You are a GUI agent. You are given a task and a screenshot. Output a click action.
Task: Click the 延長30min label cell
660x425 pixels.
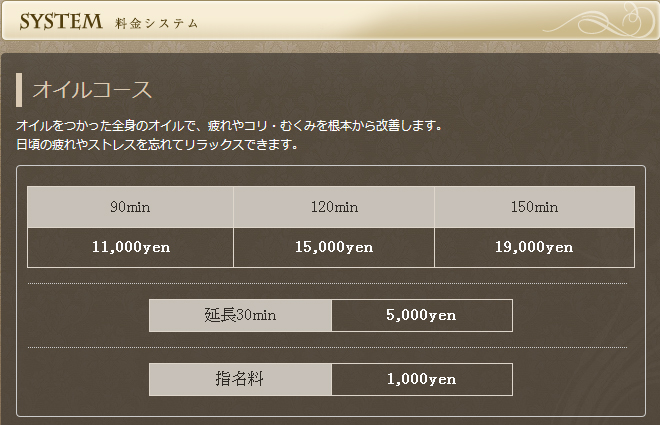240,316
